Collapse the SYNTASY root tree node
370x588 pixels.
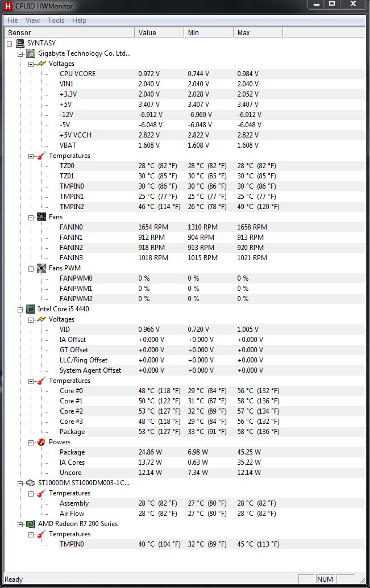click(10, 43)
